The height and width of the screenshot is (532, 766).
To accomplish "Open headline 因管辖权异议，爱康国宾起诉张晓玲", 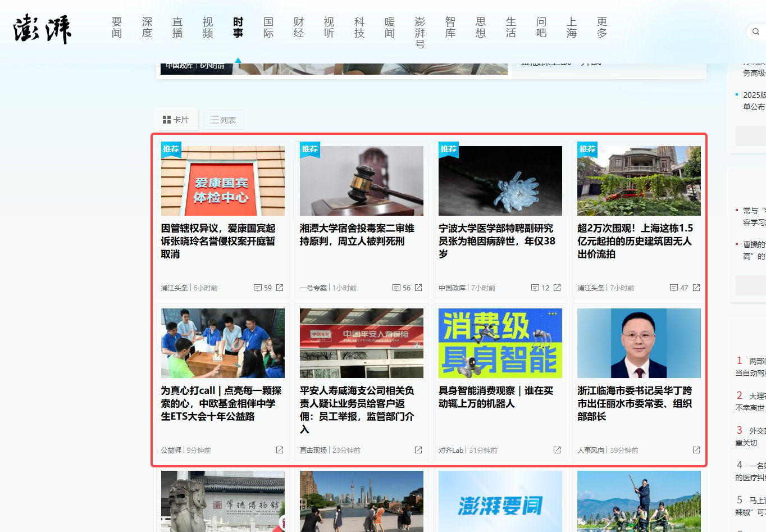I will [218, 241].
